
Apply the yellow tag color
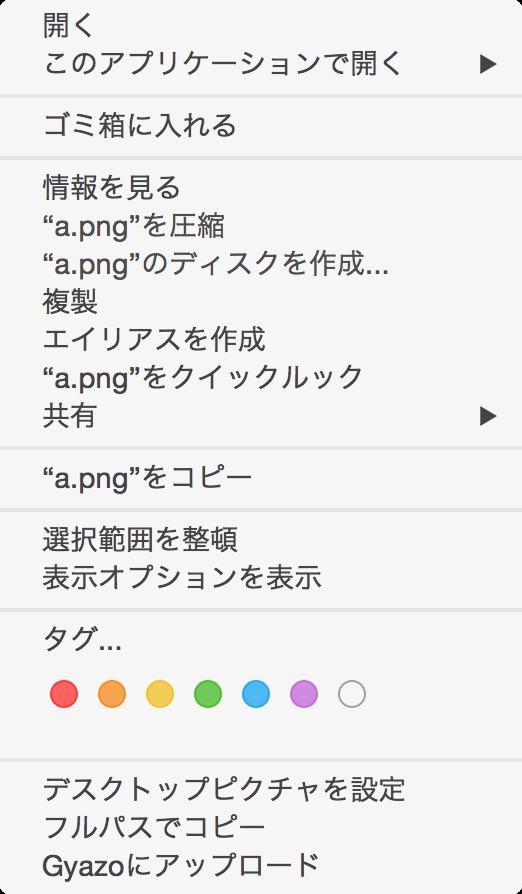click(x=160, y=694)
